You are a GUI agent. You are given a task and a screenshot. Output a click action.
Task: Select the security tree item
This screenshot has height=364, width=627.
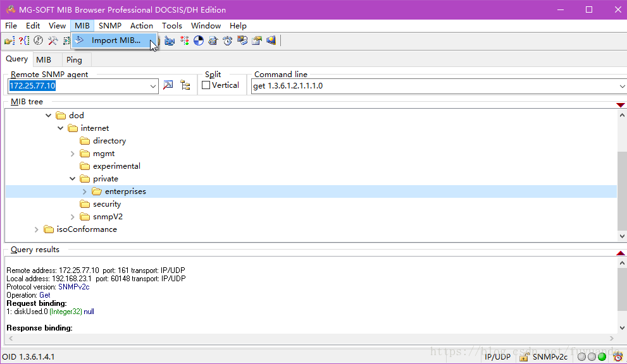point(107,204)
